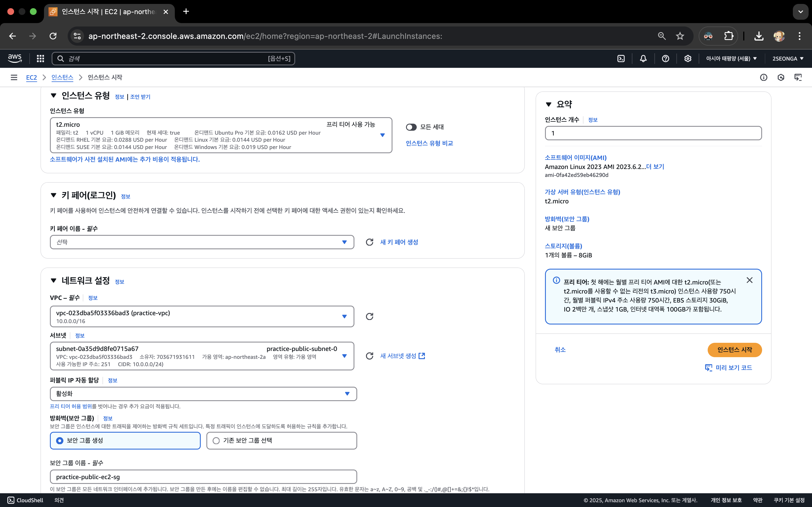Close the free tier info alert
This screenshot has height=507, width=812.
coord(749,280)
